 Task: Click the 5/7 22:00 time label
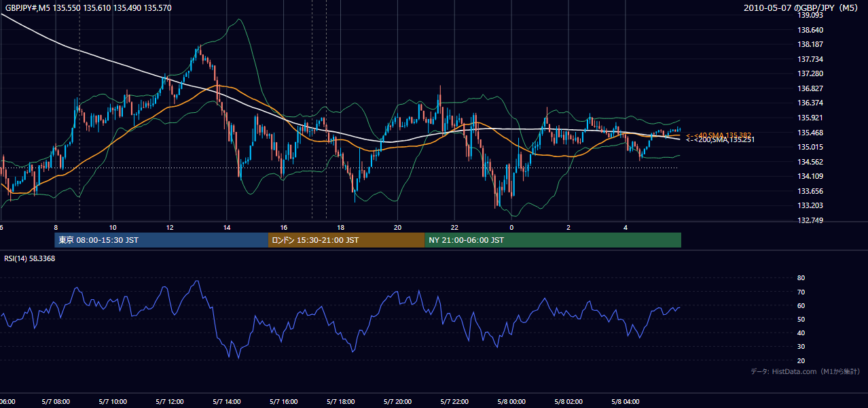(x=455, y=402)
